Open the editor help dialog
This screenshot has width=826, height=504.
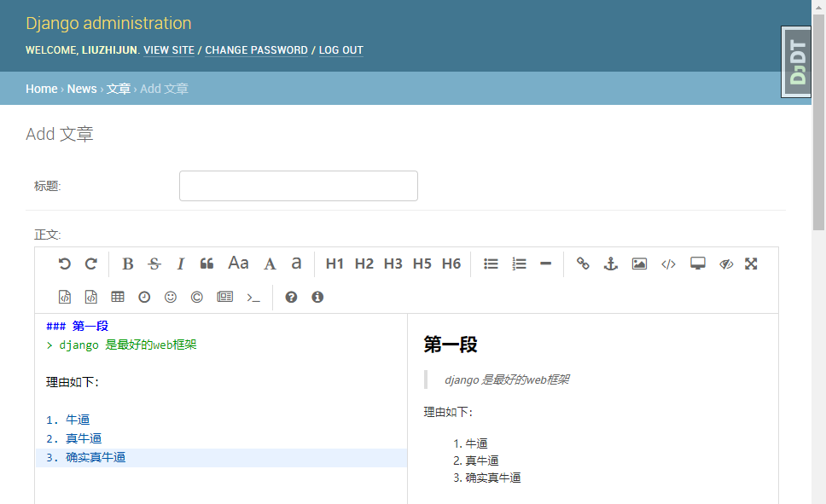click(x=291, y=297)
